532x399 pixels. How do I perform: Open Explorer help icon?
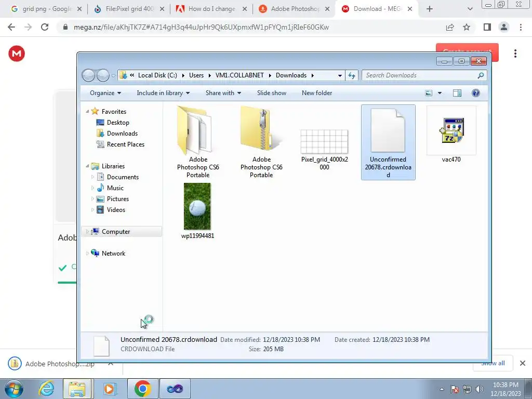(x=476, y=93)
